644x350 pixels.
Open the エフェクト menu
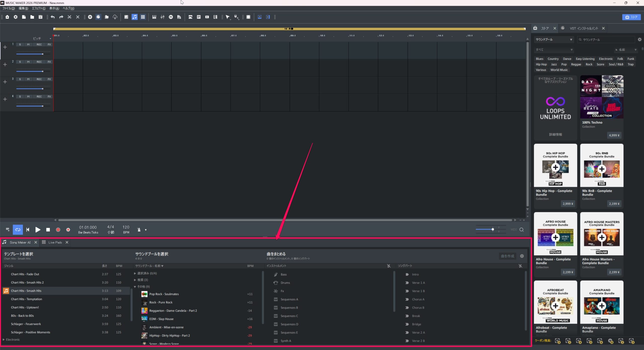click(39, 8)
